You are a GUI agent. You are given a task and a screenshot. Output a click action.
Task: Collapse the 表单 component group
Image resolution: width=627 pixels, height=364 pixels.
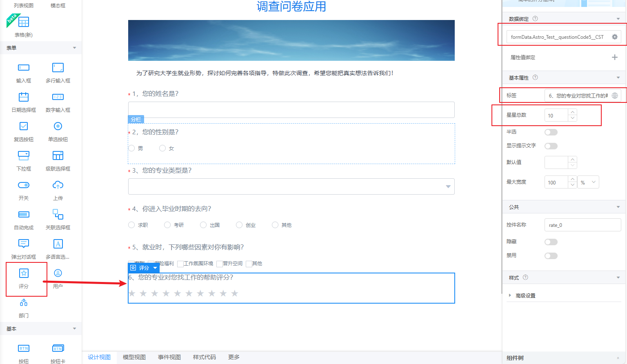click(x=74, y=48)
